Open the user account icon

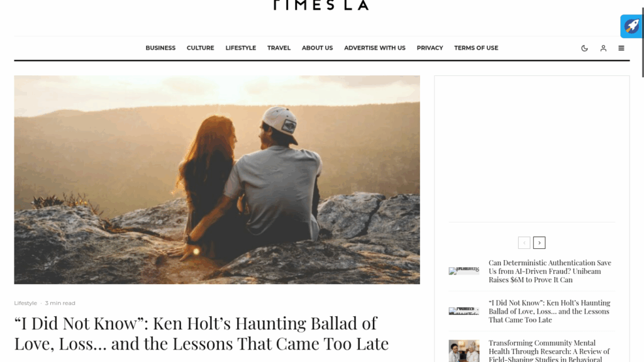(x=603, y=48)
